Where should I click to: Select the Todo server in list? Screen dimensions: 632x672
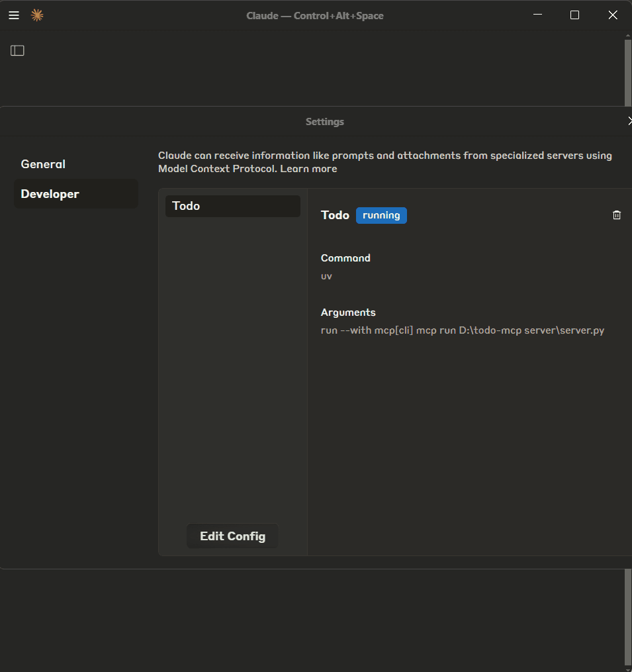pyautogui.click(x=233, y=206)
